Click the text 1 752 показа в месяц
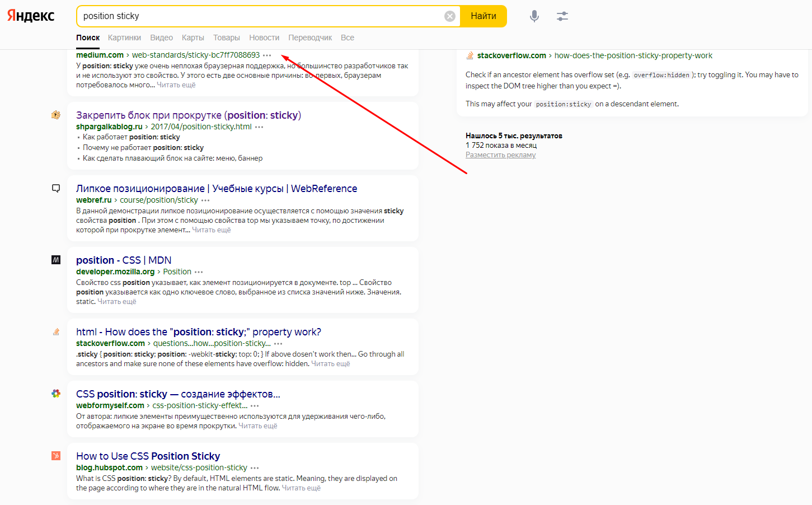The width and height of the screenshot is (812, 505). pos(501,145)
